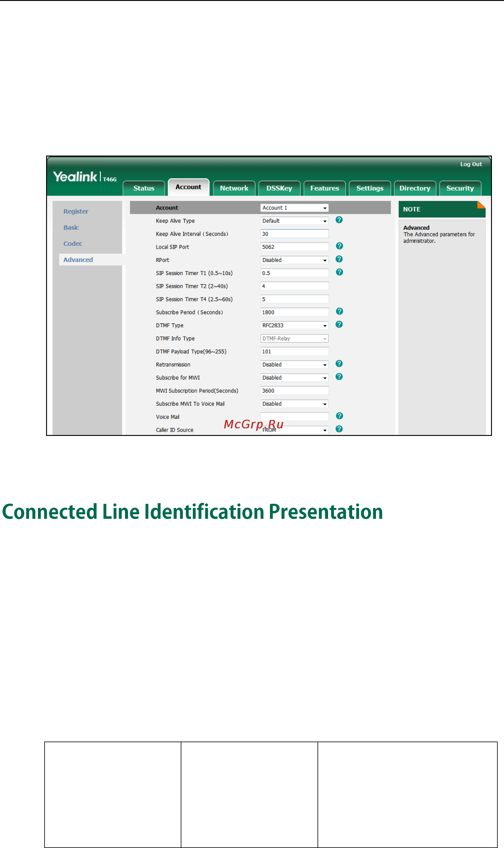Click the Subscribe Period input field
Screen dimensions: 504x848
(294, 312)
